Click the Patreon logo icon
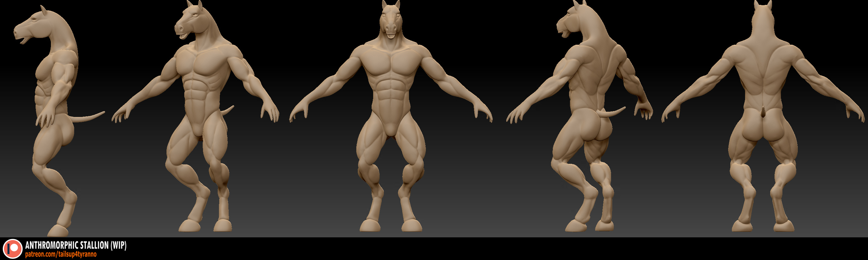Image resolution: width=868 pixels, height=260 pixels. click(13, 249)
